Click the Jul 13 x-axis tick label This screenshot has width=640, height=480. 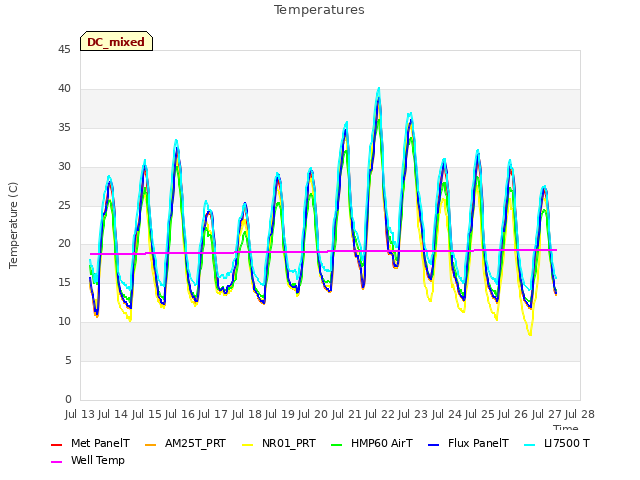(x=80, y=414)
